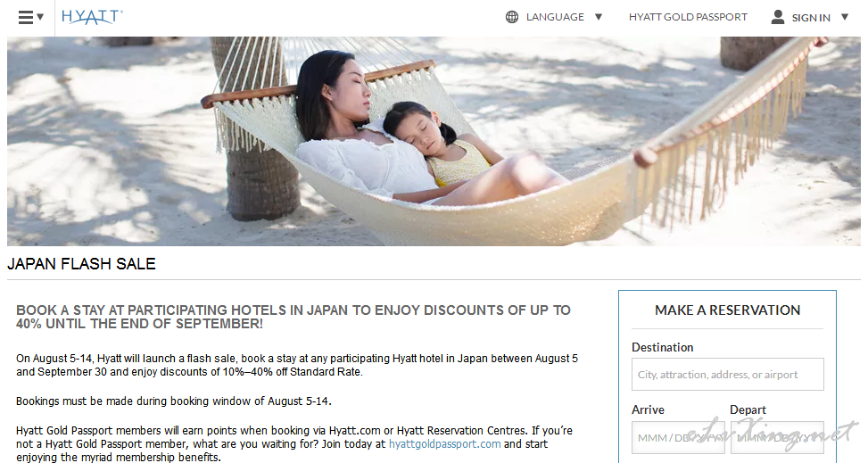868x463 pixels.
Task: Follow the hyattgoldpassport.com link
Action: pos(444,444)
